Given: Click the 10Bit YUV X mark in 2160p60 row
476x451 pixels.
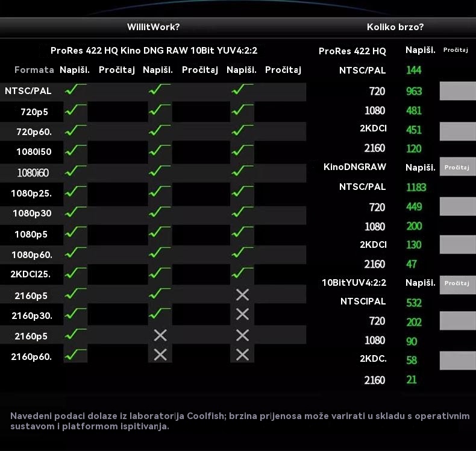Looking at the screenshot, I should click(242, 355).
